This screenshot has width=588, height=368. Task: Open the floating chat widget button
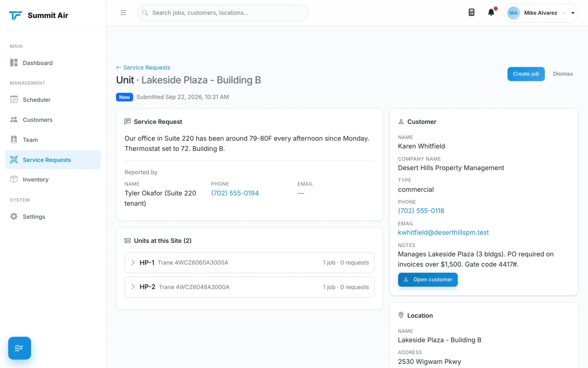tap(20, 348)
